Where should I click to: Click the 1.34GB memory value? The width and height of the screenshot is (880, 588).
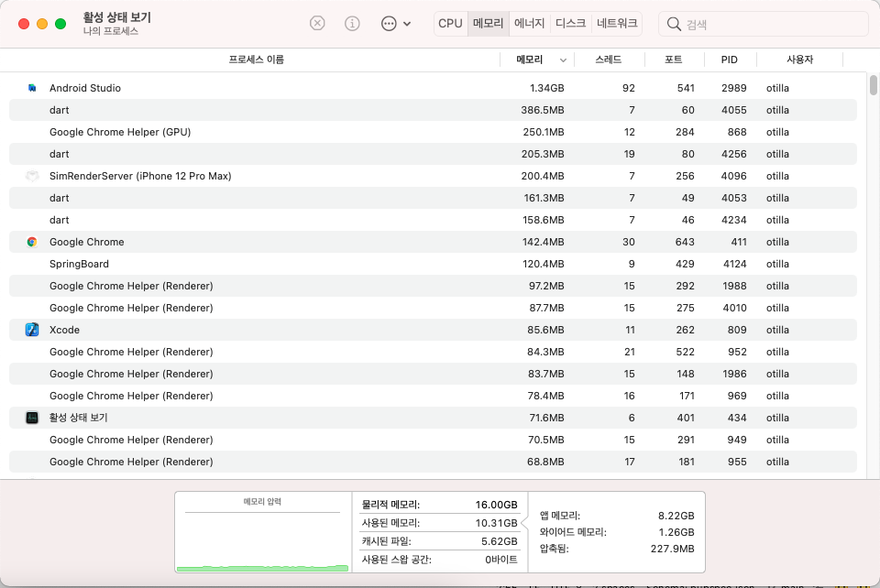pos(546,88)
